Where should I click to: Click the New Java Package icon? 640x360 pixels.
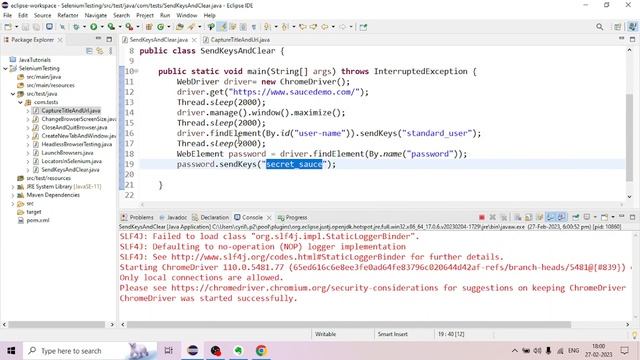(149, 27)
